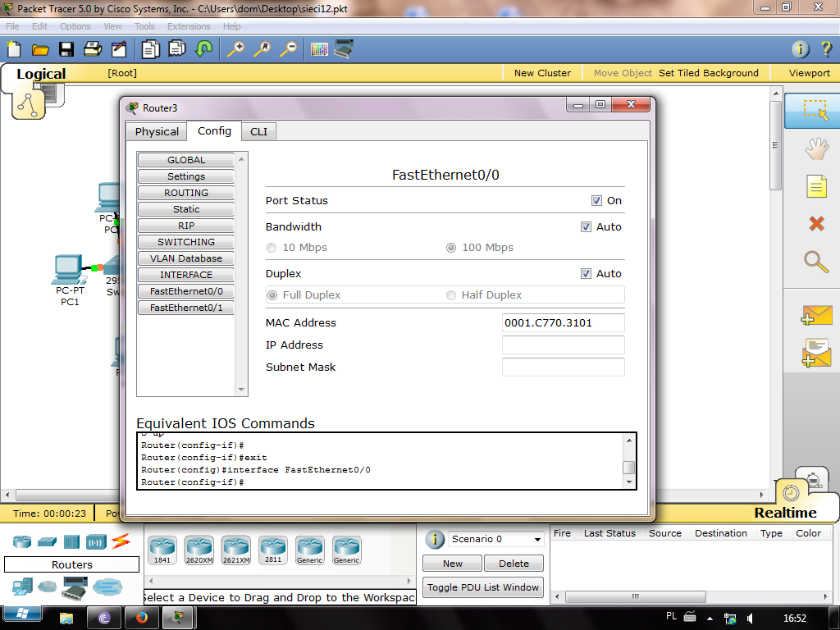
Task: Open the drawing palette icon
Action: [319, 50]
